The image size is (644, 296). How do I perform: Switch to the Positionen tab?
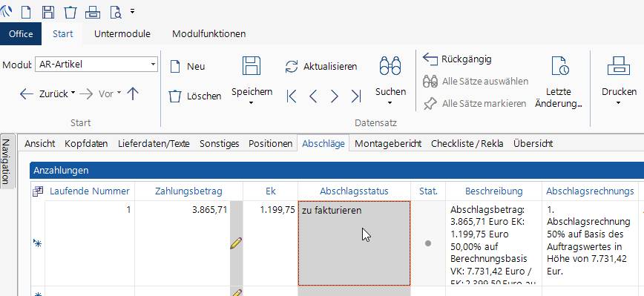click(270, 144)
